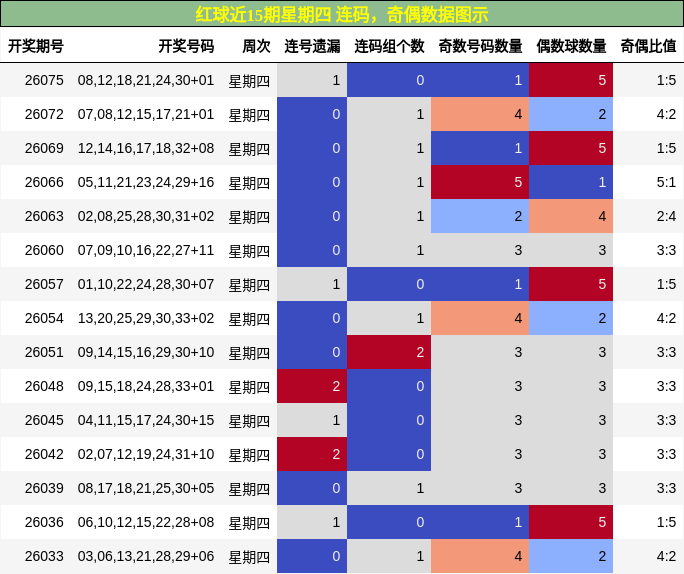Click winning numbers 02,08,25,28,30,31+02
The width and height of the screenshot is (684, 574).
click(x=146, y=216)
